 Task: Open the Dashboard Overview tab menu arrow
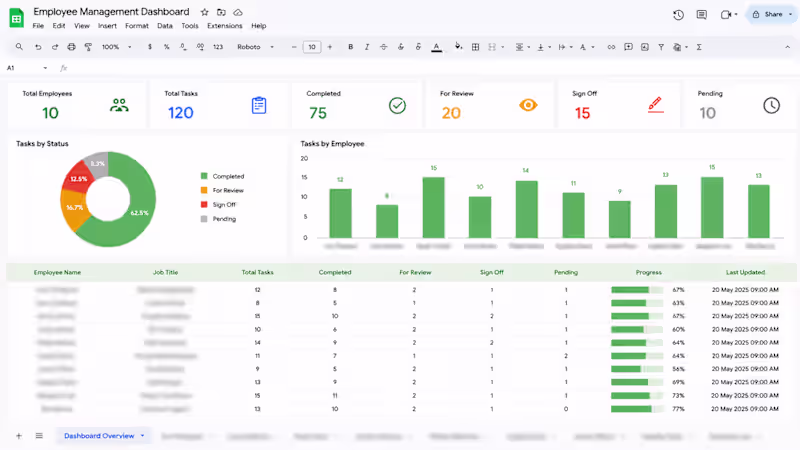142,436
